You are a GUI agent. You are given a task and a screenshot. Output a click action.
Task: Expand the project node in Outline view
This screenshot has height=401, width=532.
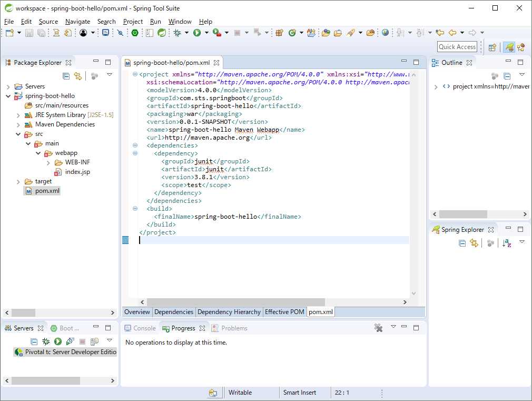click(x=436, y=87)
